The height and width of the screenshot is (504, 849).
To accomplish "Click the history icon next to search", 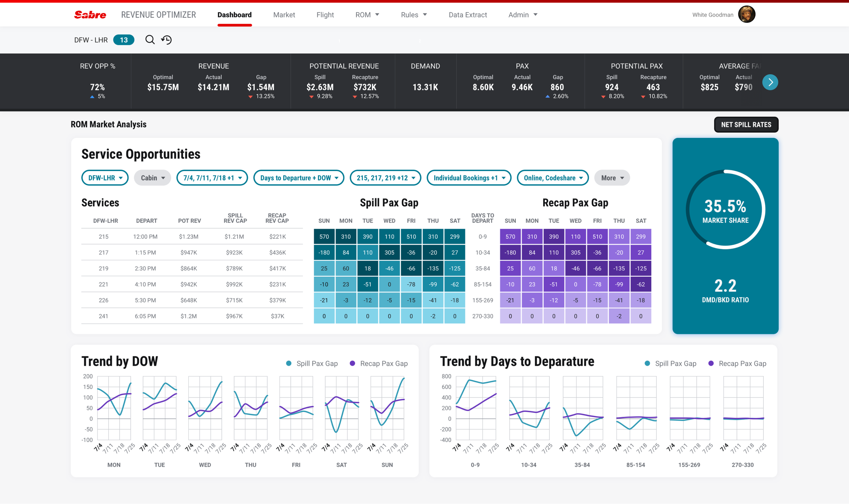I will click(166, 40).
